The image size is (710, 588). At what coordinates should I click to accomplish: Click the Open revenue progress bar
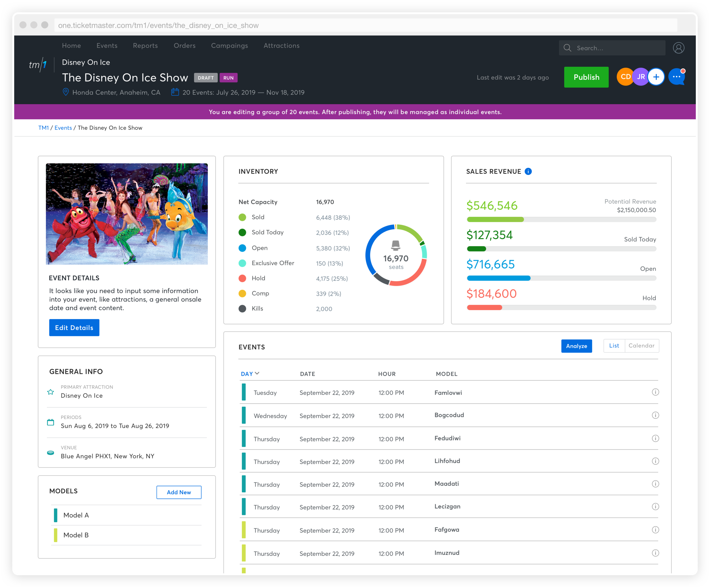(561, 278)
